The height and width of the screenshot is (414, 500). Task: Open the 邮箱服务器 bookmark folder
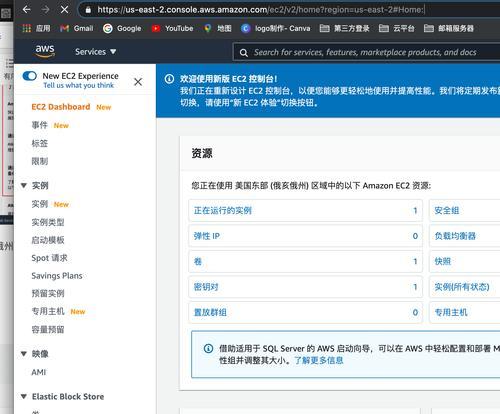pos(449,28)
